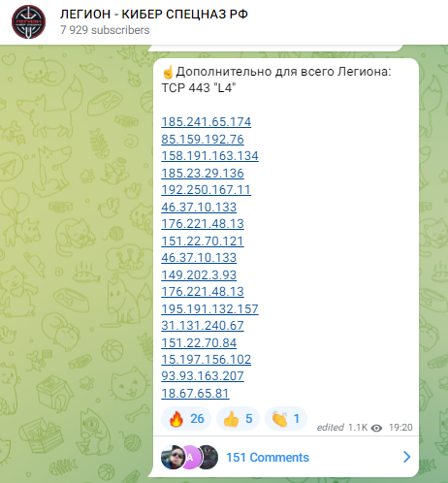Open the purple commenter avatar labeled A

[191, 457]
